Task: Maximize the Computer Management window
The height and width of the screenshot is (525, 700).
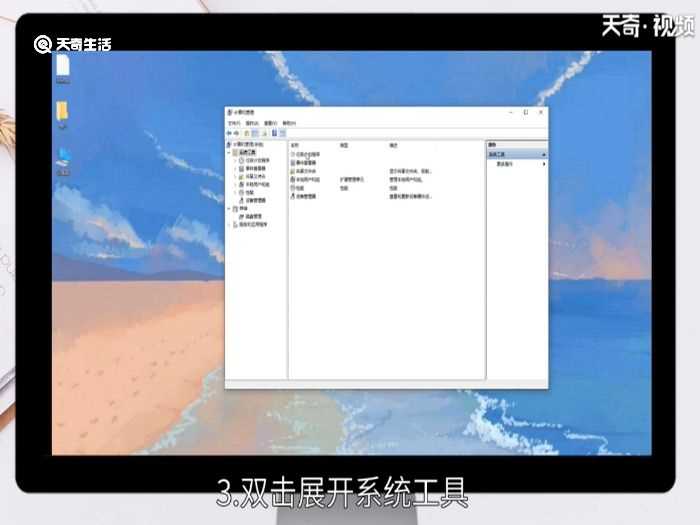Action: pyautogui.click(x=526, y=112)
